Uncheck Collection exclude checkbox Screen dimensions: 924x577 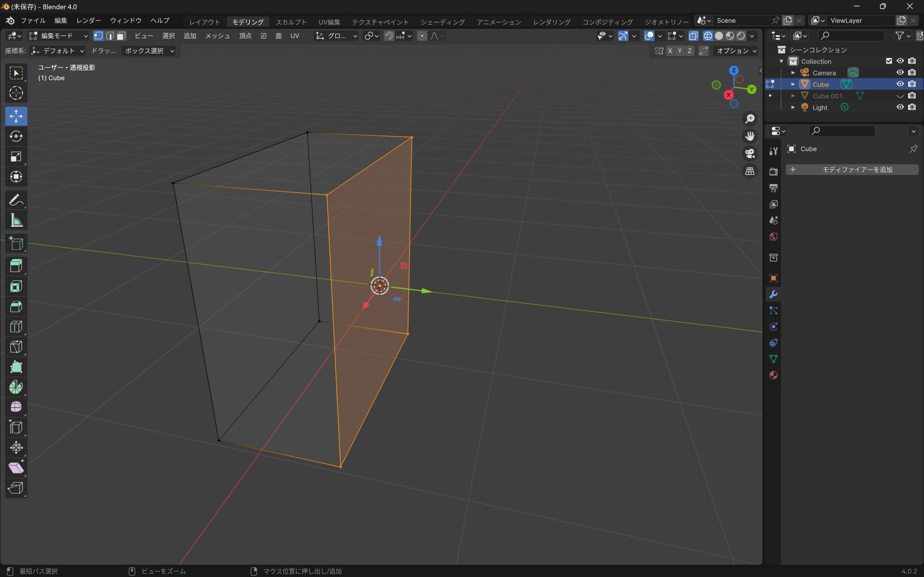click(889, 61)
